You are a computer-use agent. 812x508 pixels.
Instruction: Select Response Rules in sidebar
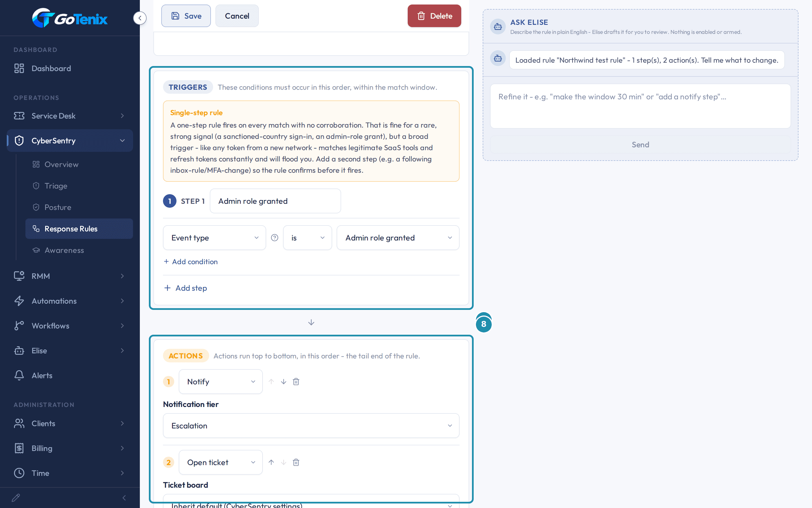click(x=79, y=229)
